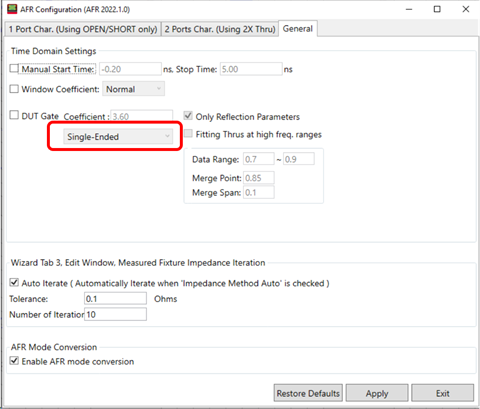Expand the Window Coefficient Normal dropdown

tap(133, 89)
